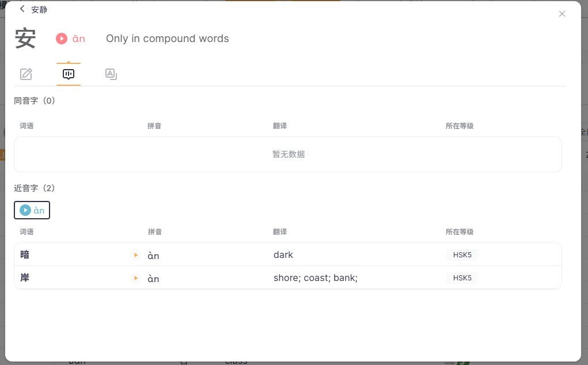
Task: Go back to 安静 using the back arrow
Action: pos(22,9)
